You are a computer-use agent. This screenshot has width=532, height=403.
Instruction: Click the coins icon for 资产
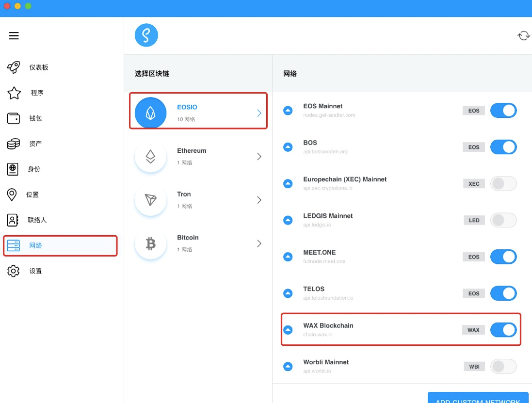click(x=14, y=144)
